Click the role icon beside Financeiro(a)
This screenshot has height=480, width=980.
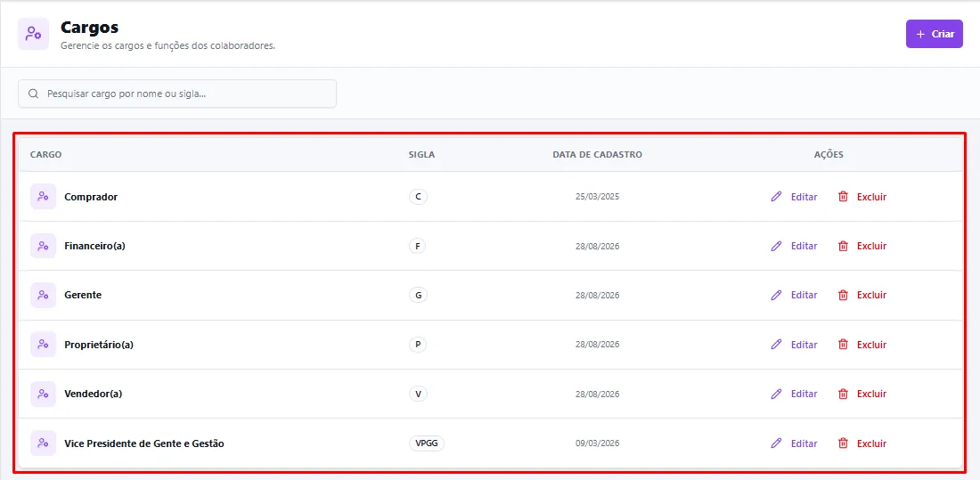(x=43, y=246)
